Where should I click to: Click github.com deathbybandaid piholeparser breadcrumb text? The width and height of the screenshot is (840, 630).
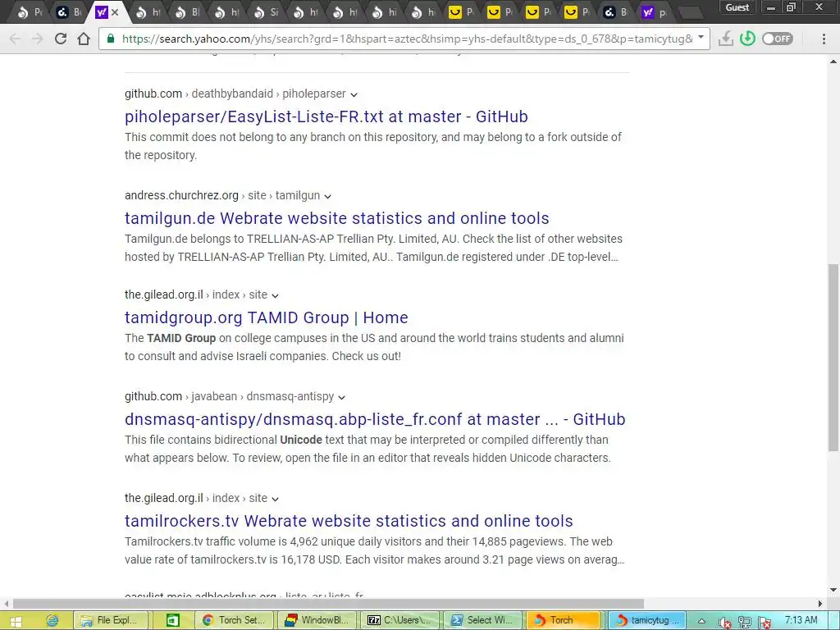pos(235,94)
